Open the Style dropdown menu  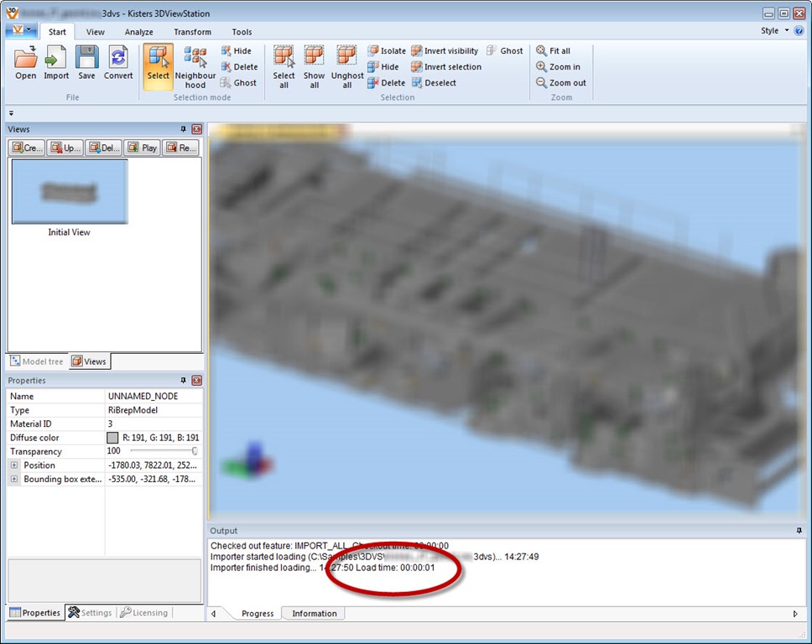(773, 31)
